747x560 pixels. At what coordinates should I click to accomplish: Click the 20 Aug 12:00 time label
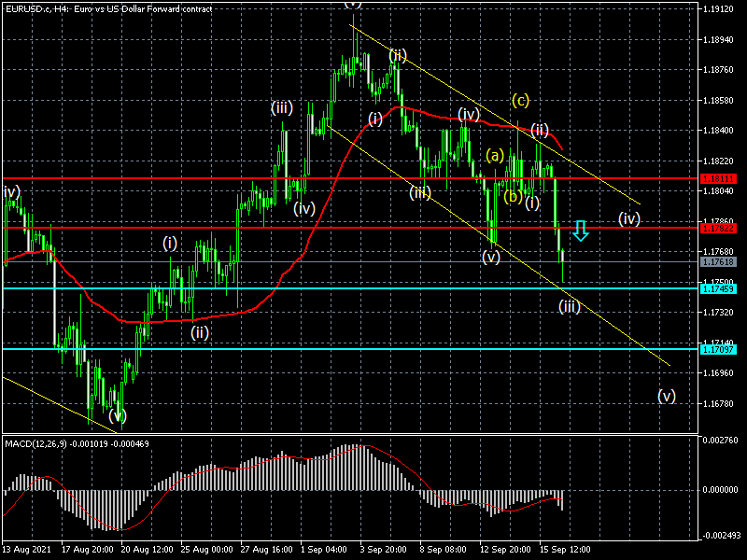coord(148,549)
